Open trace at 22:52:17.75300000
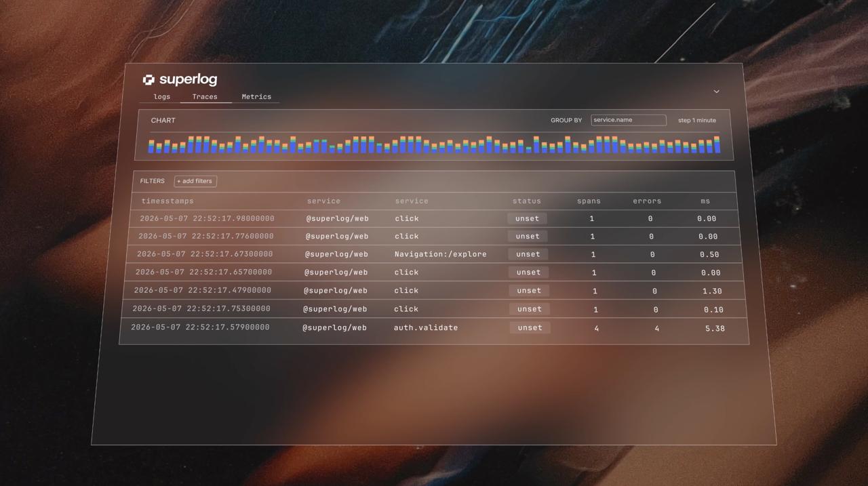This screenshot has height=486, width=868. pos(435,308)
